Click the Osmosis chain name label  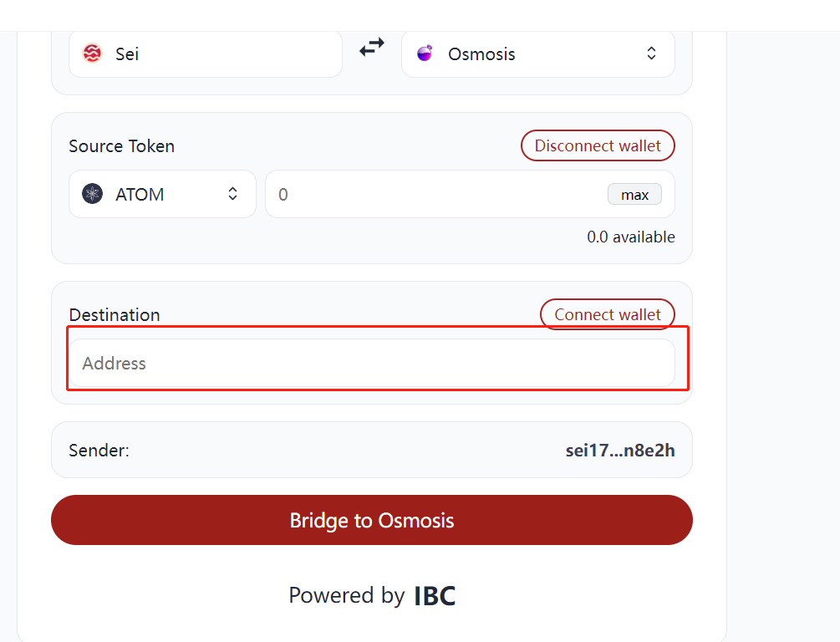pos(481,53)
